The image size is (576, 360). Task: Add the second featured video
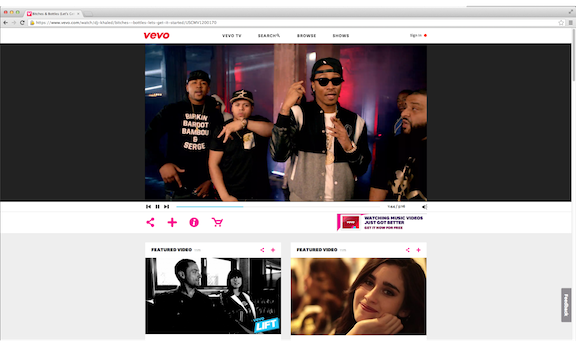pyautogui.click(x=418, y=250)
